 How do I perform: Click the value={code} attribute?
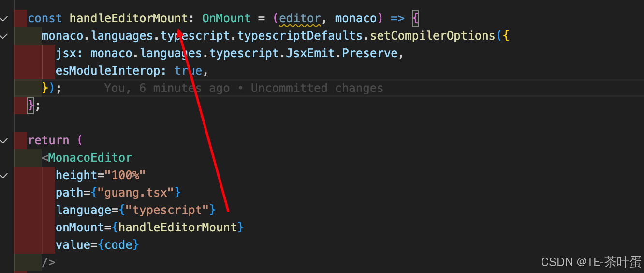coord(97,245)
